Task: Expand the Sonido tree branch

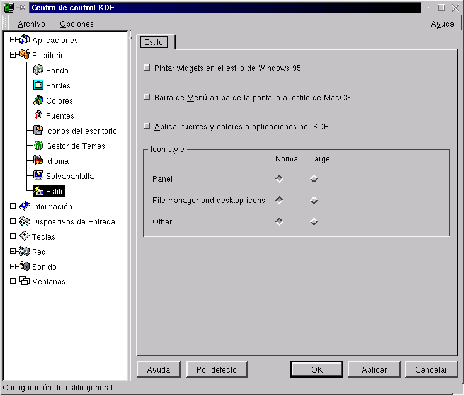Action: [x=13, y=266]
